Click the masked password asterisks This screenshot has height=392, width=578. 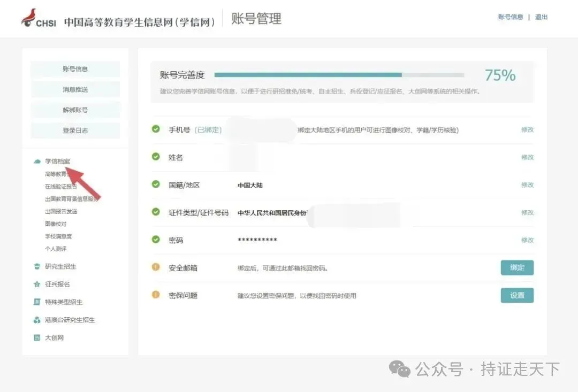click(257, 240)
